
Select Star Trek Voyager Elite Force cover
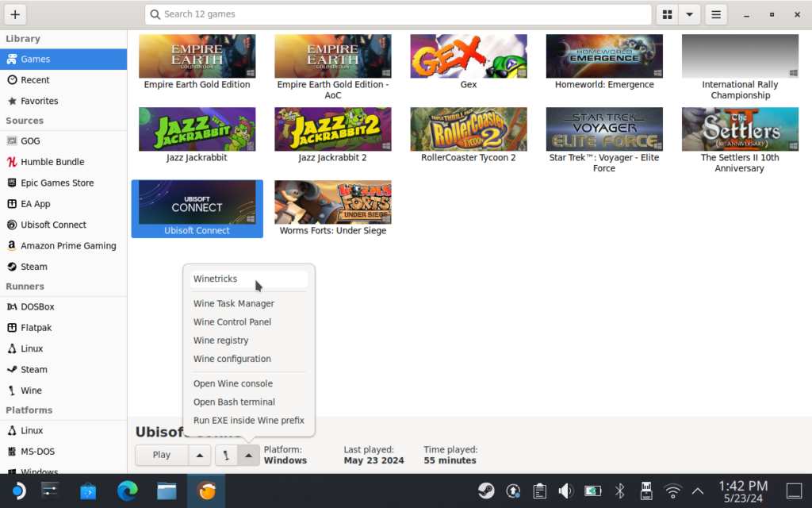604,129
